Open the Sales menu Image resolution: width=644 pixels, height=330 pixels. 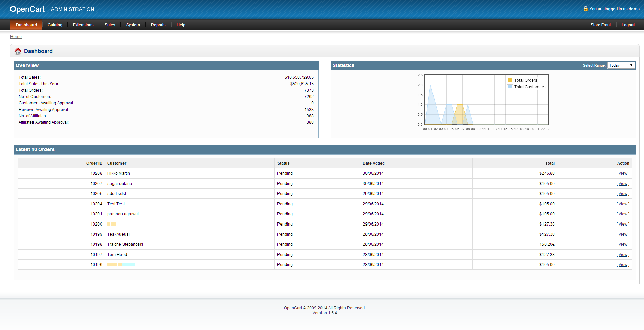pos(110,25)
